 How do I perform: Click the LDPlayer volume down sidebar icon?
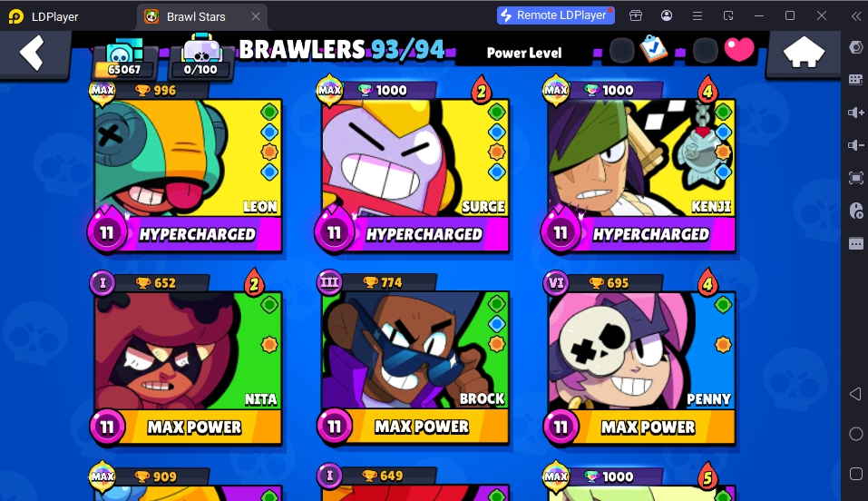[x=855, y=145]
